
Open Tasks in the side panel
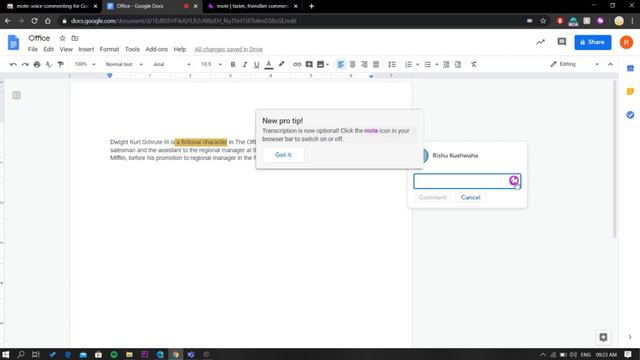click(630, 115)
